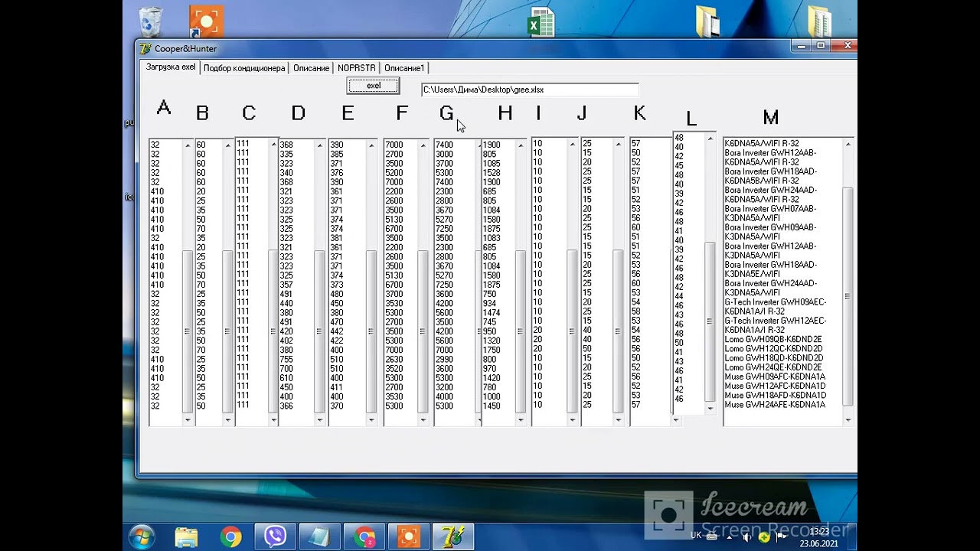Click the down arrow of column J scrollbar
The image size is (980, 551).
coord(618,420)
